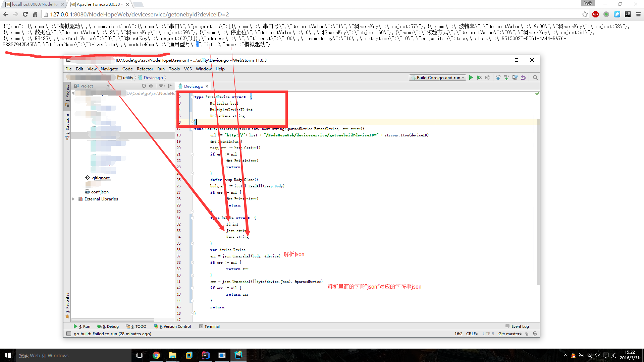Click VCS Commit Changes icon
The width and height of the screenshot is (644, 362).
click(506, 77)
